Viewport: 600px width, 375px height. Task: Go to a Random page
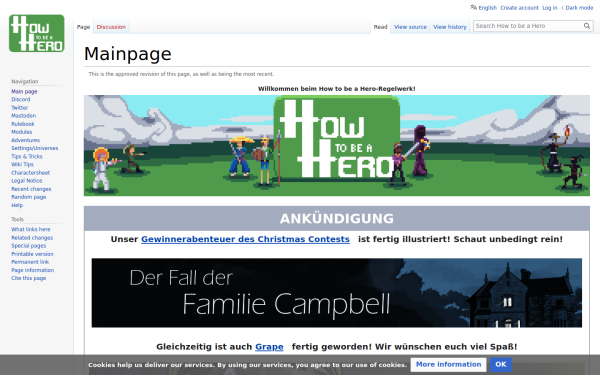28,197
